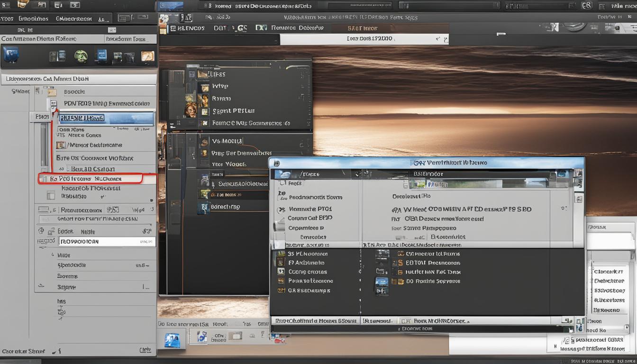Open the file type dropdown at dialog bottom
The height and width of the screenshot is (364, 637).
click(474, 320)
